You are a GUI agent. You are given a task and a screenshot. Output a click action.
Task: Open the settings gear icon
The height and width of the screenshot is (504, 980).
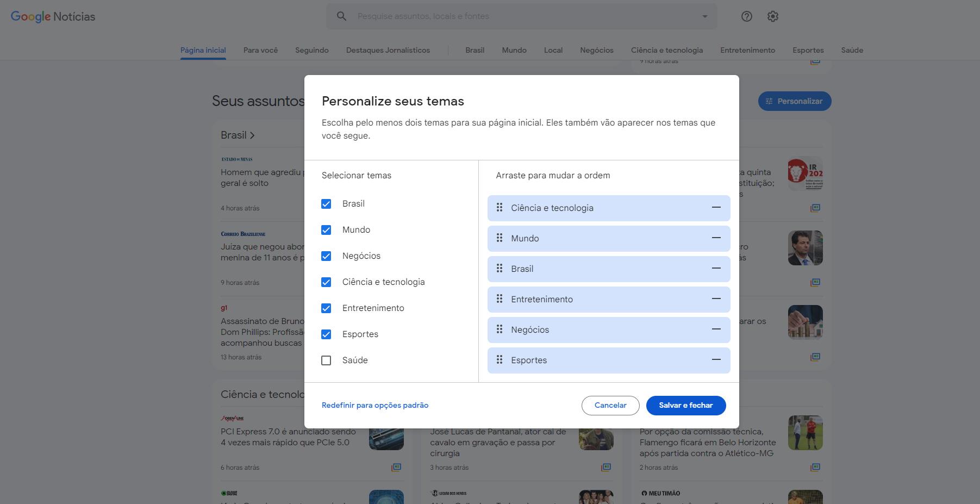pos(772,16)
